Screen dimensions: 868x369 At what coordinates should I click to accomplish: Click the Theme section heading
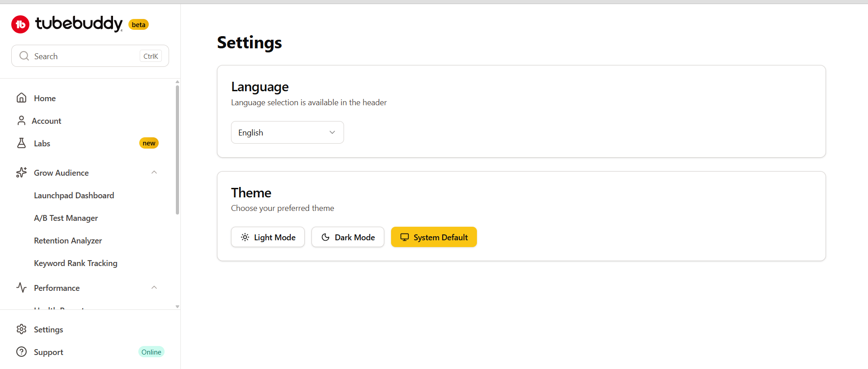[251, 192]
